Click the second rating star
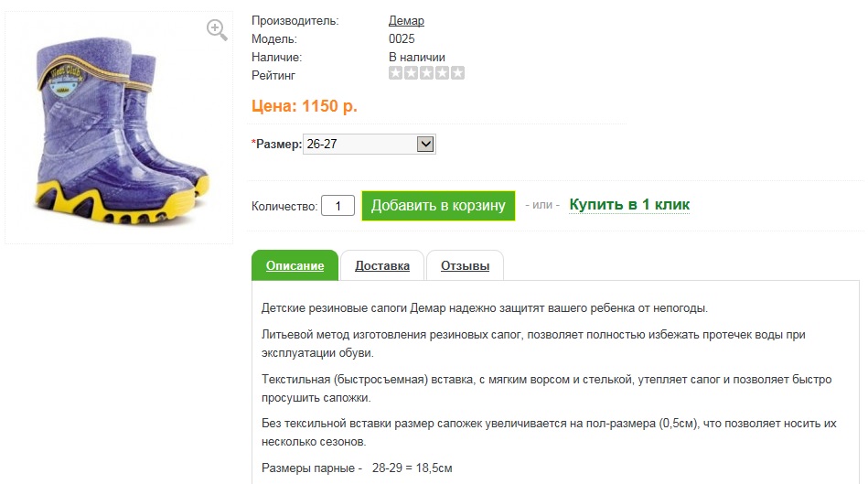 [x=412, y=73]
